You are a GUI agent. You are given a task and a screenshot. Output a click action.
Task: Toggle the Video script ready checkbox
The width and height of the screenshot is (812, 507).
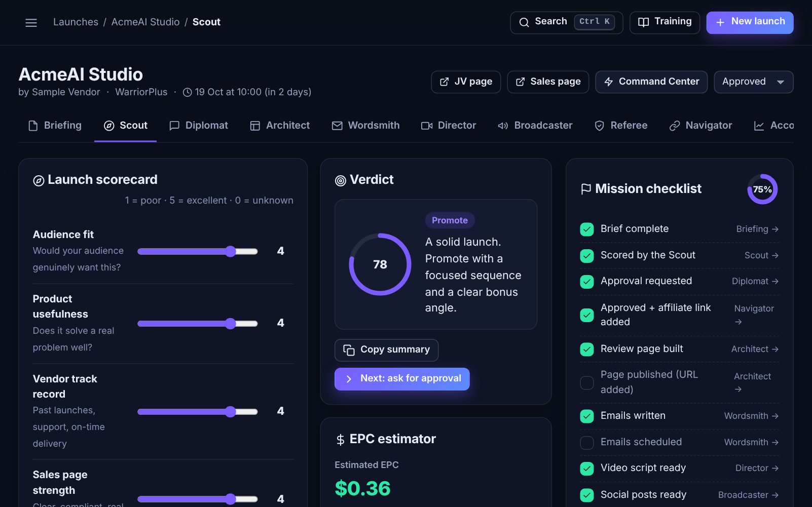(587, 469)
